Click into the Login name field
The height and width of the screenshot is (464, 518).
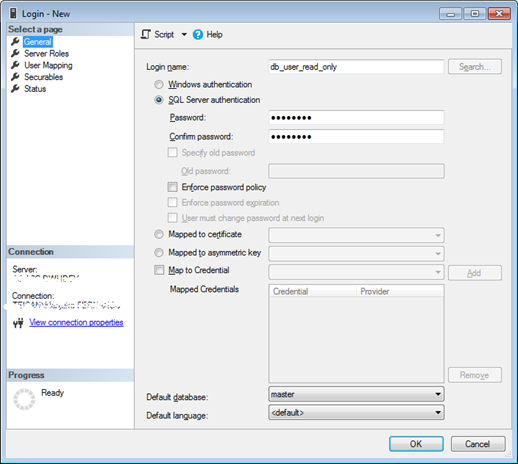[x=356, y=67]
